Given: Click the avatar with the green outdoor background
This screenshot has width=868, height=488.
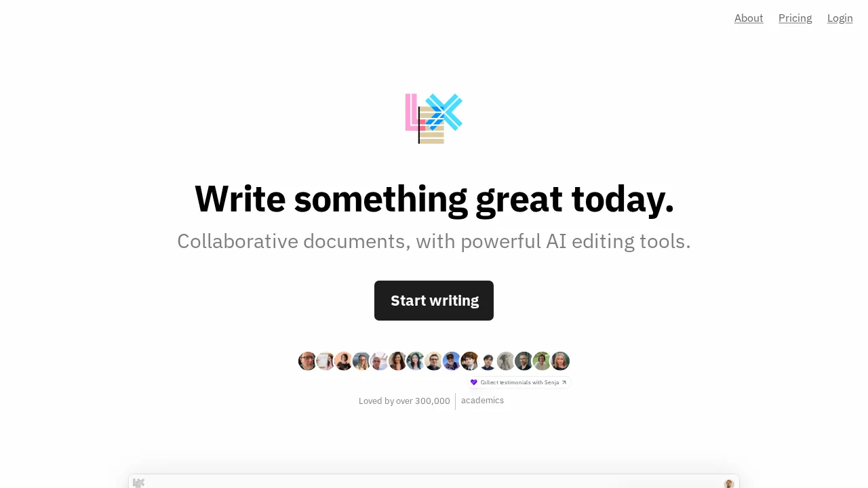Looking at the screenshot, I should pos(542,361).
